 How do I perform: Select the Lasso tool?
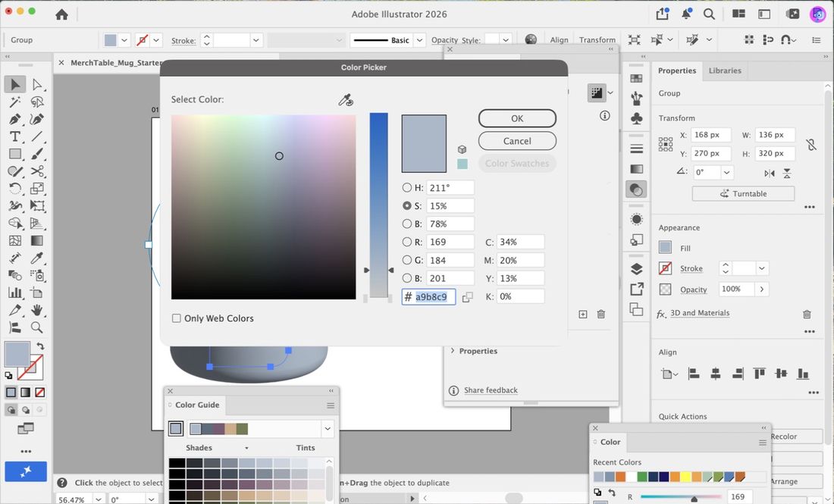[x=36, y=102]
